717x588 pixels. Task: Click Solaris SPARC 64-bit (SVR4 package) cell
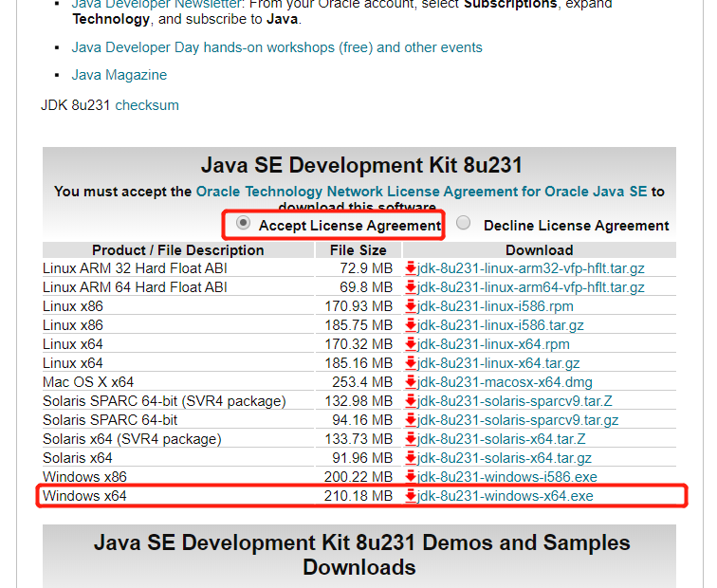tap(178, 401)
